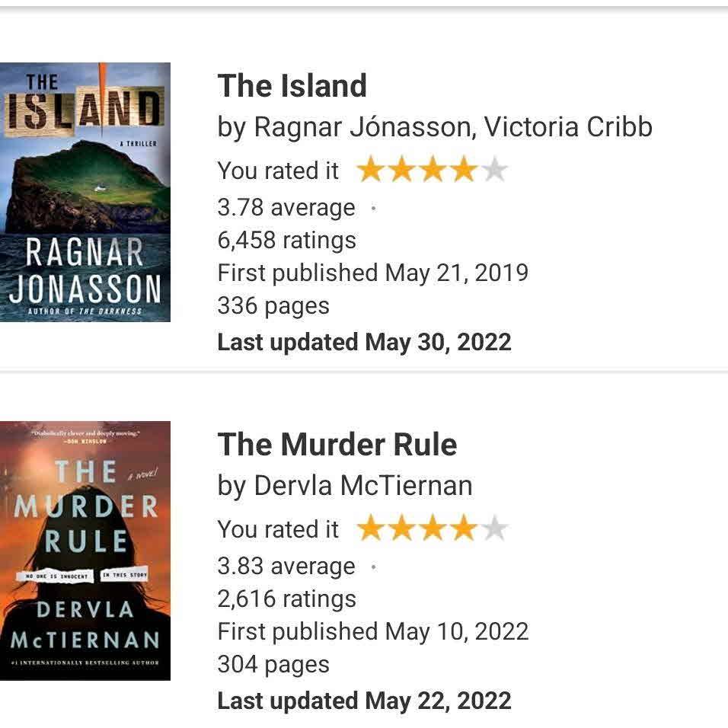Rate The Murder Rule one star
The image size is (728, 728).
pos(370,528)
